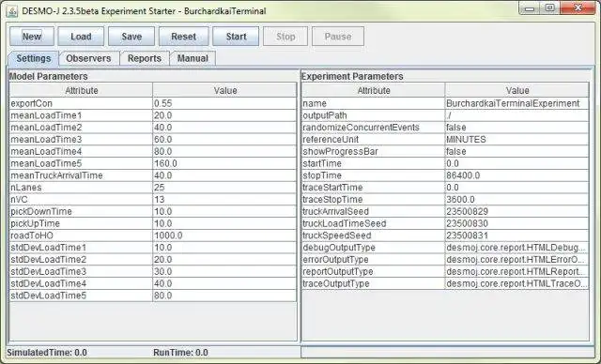Minimize the Experiment Starter window
The width and height of the screenshot is (601, 364).
[530, 8]
